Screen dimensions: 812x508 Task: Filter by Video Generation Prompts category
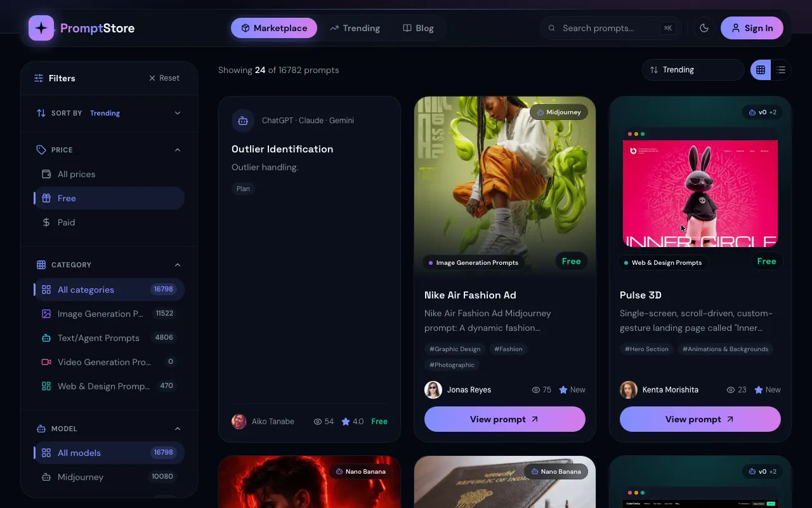tap(109, 362)
